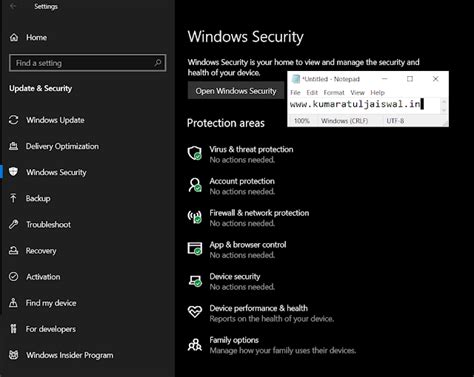474x377 pixels.
Task: Open Notepad View menu
Action: point(357,93)
